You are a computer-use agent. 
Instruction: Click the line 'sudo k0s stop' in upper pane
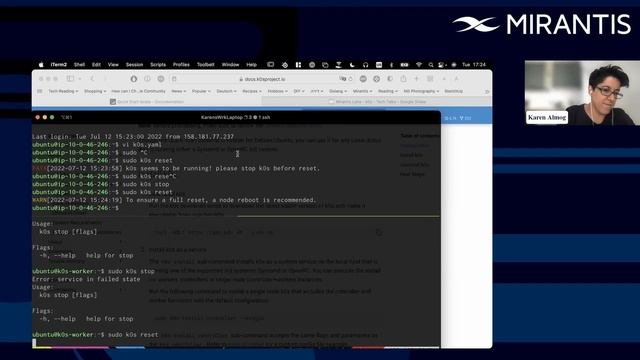click(x=146, y=184)
